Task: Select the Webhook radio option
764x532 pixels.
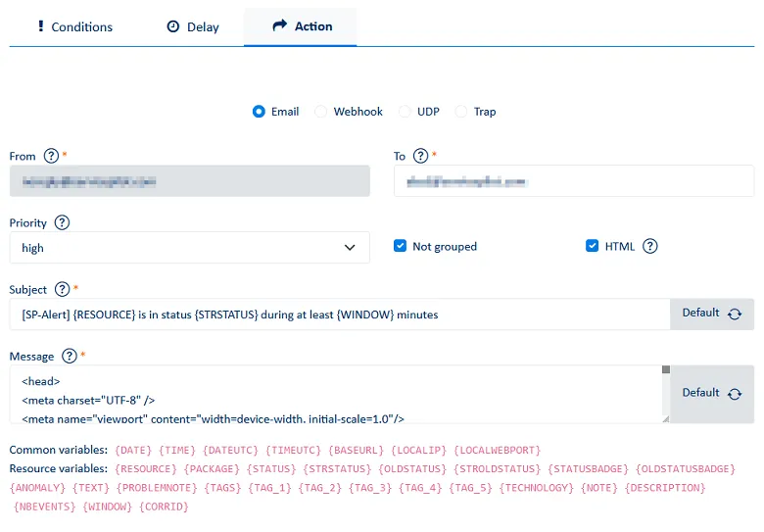Action: tap(321, 112)
